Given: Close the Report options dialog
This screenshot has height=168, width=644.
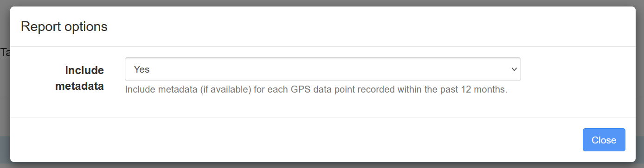Looking at the screenshot, I should [604, 140].
